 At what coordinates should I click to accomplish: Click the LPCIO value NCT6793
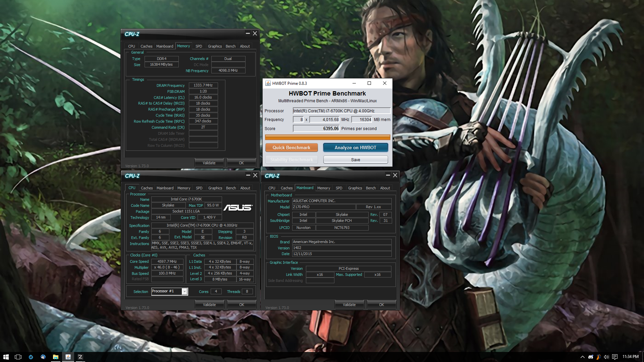(342, 228)
